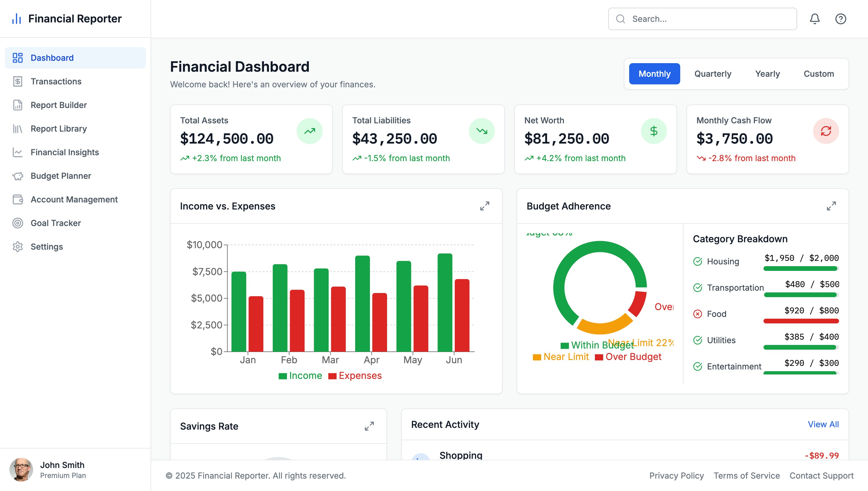Image resolution: width=868 pixels, height=491 pixels.
Task: Open the Budget Planner piggy bank icon
Action: (17, 176)
